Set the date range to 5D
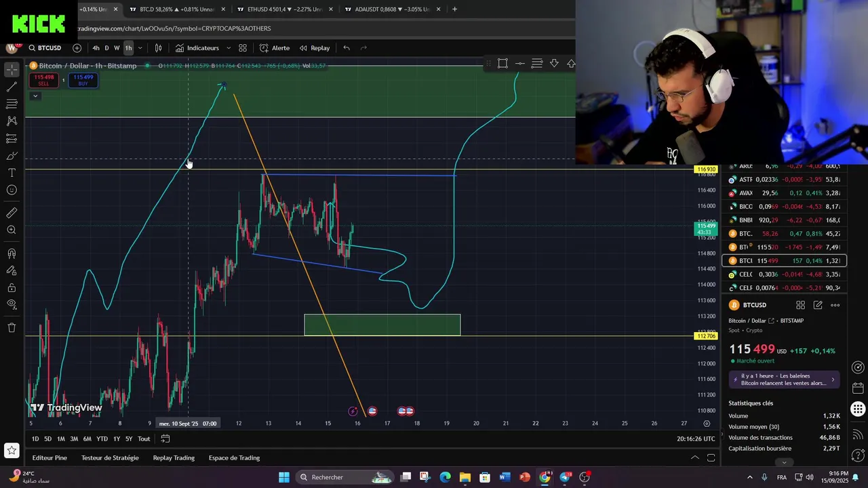 coord(47,439)
